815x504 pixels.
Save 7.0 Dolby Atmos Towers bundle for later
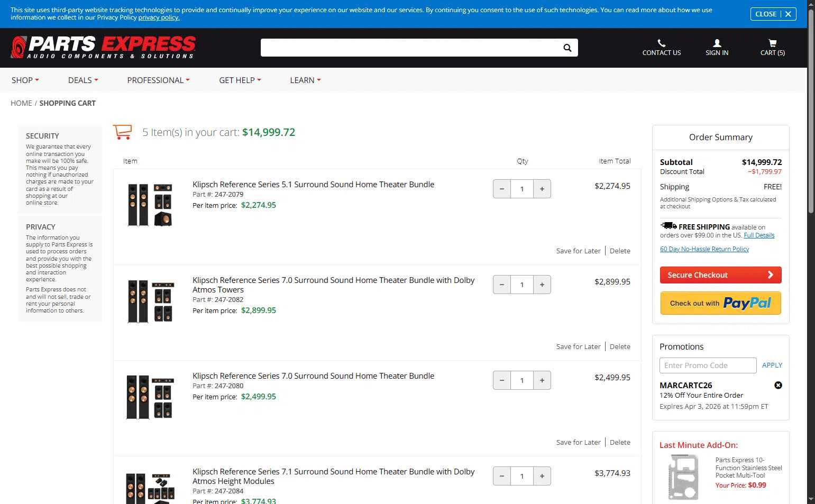tap(579, 347)
